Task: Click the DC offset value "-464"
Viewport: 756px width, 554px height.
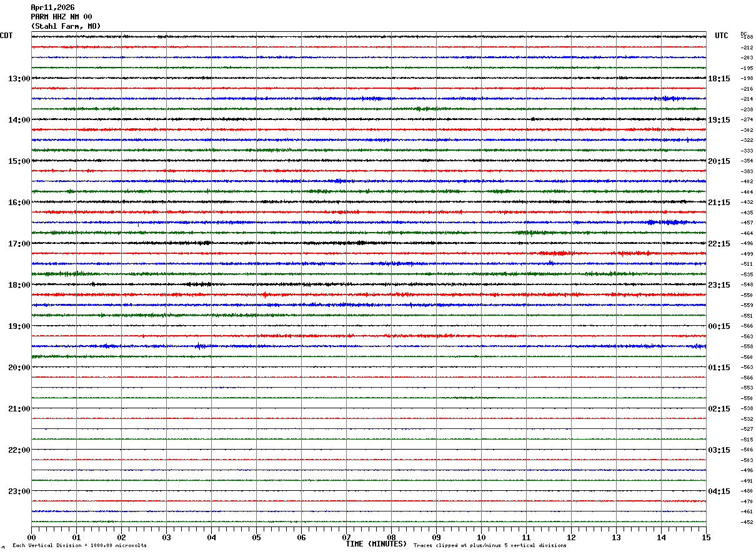Action: point(747,233)
